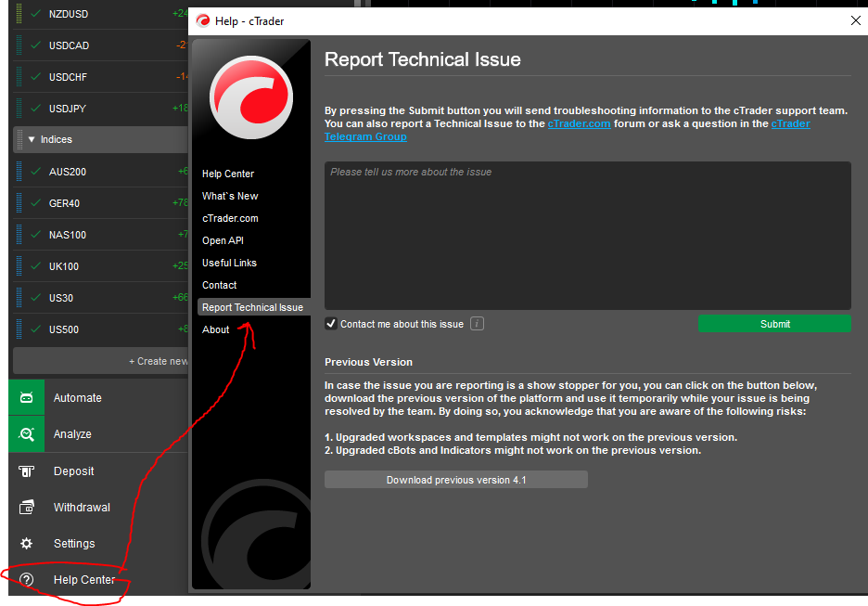
Task: Click the US30 green checkmark
Action: [35, 298]
